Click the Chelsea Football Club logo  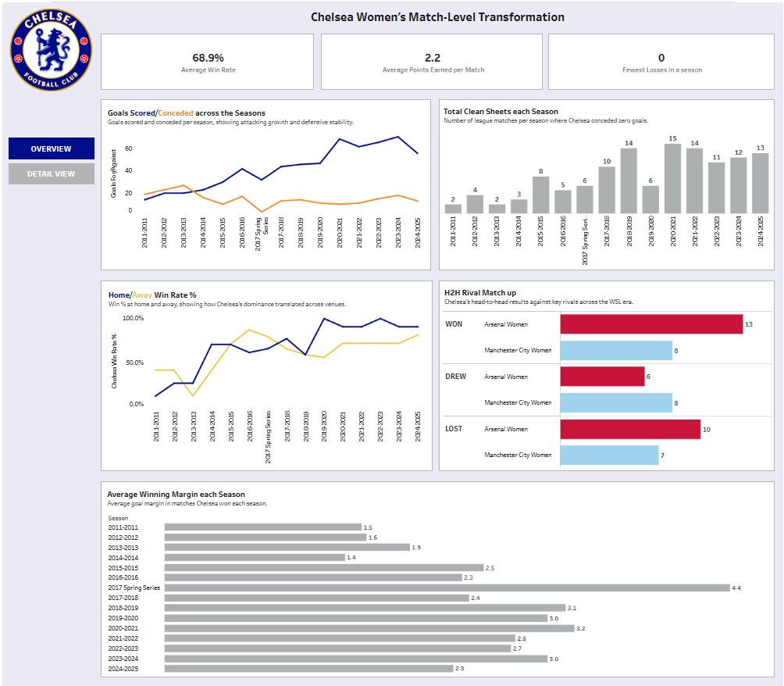pyautogui.click(x=51, y=49)
